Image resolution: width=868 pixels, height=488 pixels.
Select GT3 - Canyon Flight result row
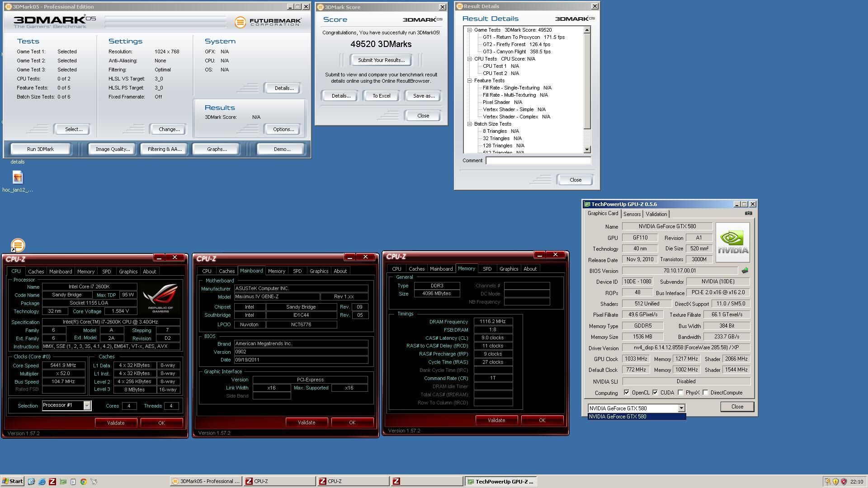coord(517,52)
